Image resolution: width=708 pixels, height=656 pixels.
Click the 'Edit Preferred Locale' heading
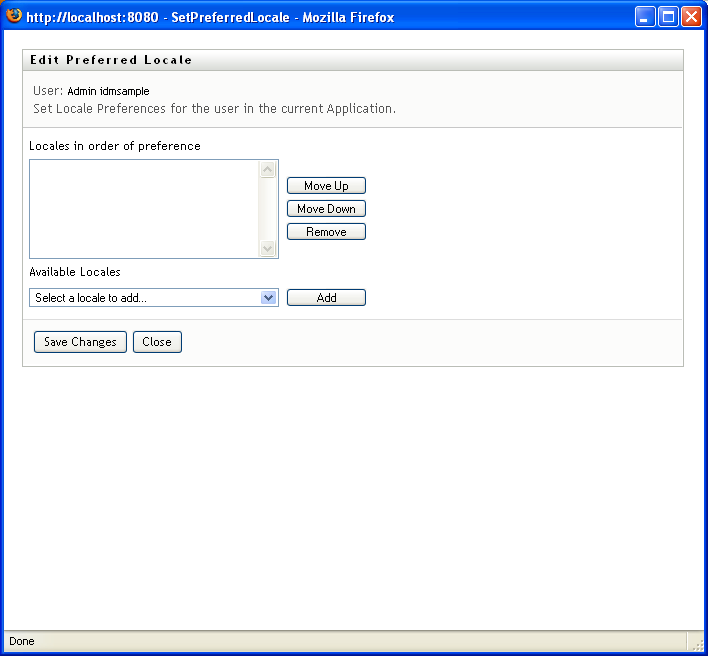coord(111,60)
